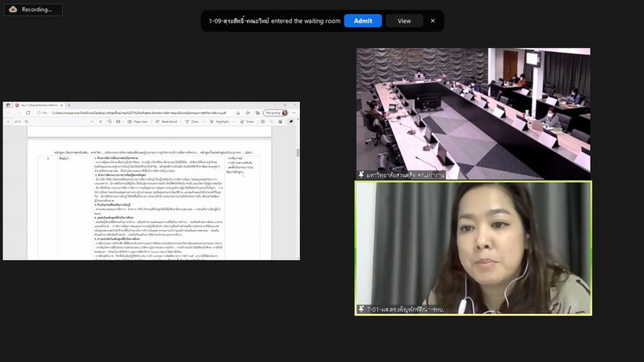Open the waiting room View button
This screenshot has width=644, height=362.
pyautogui.click(x=404, y=21)
